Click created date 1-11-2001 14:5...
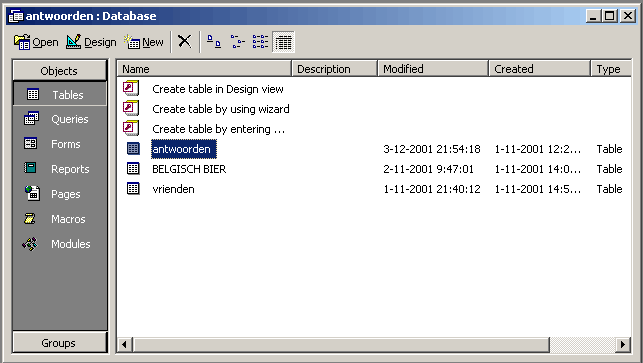 click(x=538, y=189)
